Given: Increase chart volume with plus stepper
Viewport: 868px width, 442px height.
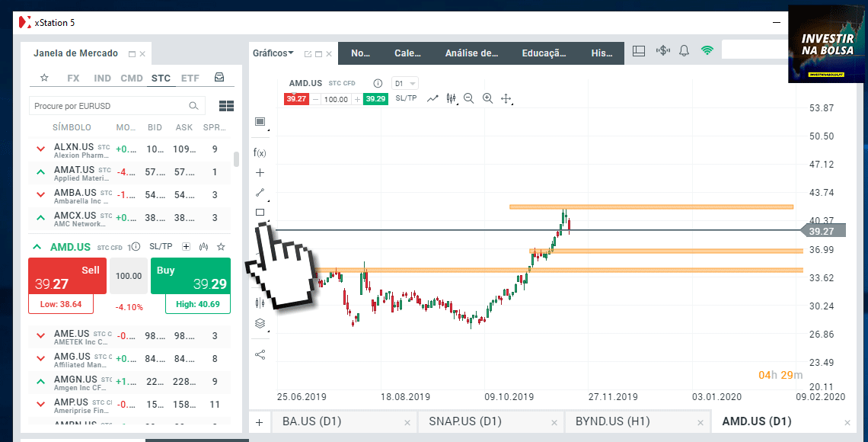Looking at the screenshot, I should coord(357,99).
